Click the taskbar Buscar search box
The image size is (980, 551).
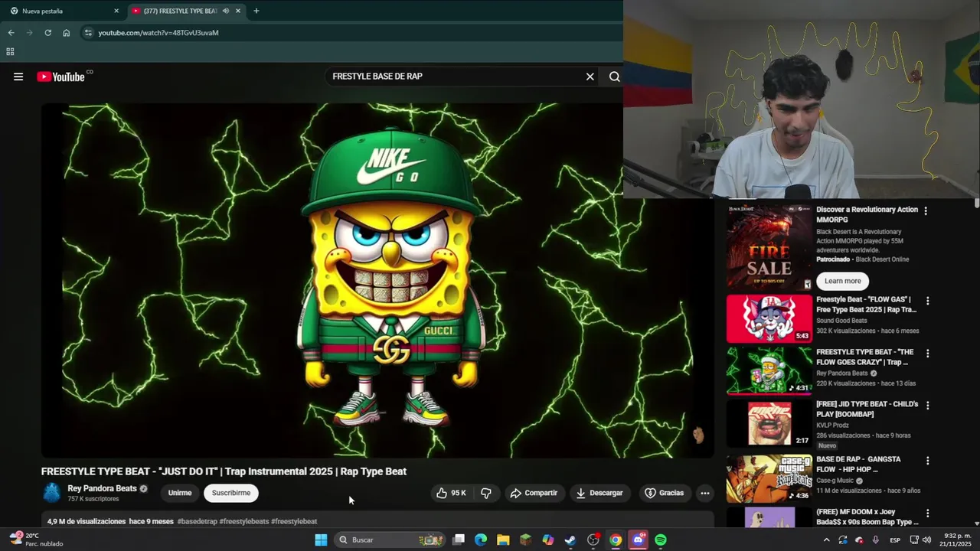click(x=391, y=540)
